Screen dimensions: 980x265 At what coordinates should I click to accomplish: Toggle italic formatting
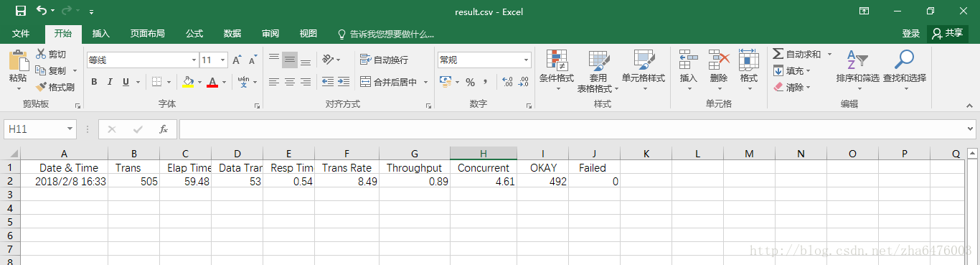tap(110, 82)
